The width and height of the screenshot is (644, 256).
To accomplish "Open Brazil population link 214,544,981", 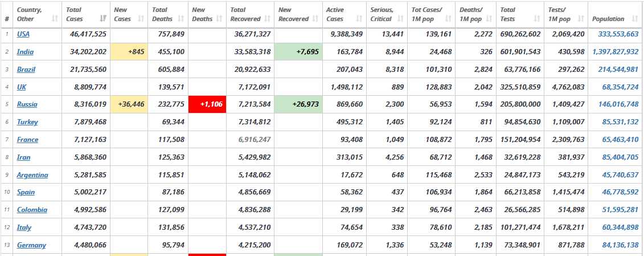I will coord(618,70).
